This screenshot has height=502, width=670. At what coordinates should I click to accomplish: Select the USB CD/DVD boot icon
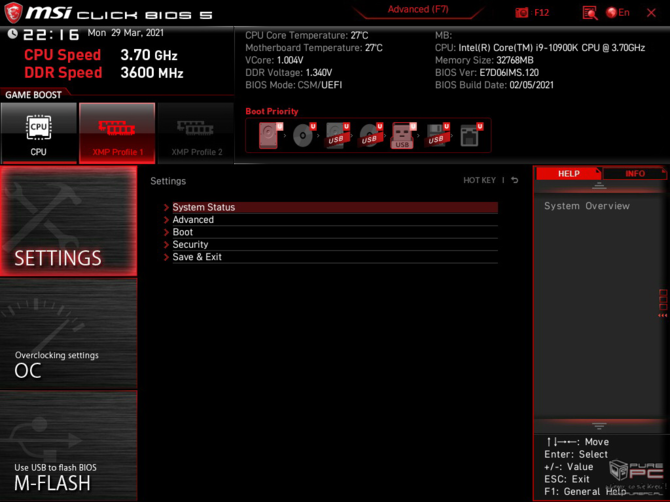[370, 135]
